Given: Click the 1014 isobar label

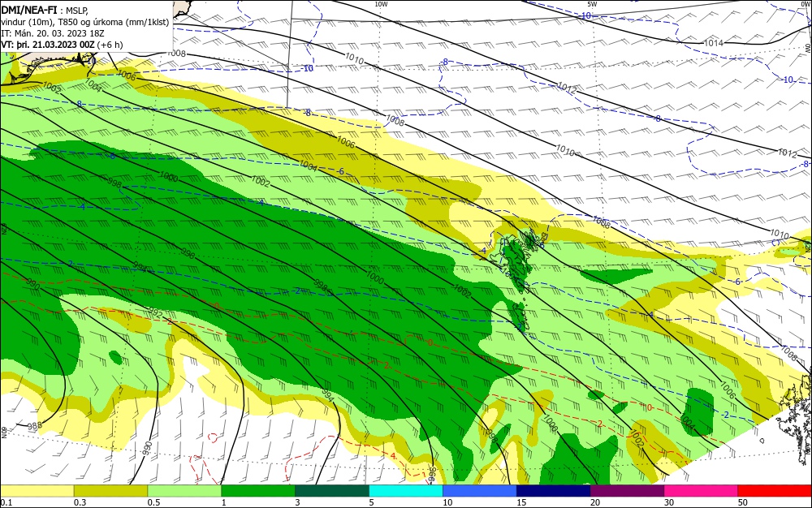Looking at the screenshot, I should [x=713, y=43].
